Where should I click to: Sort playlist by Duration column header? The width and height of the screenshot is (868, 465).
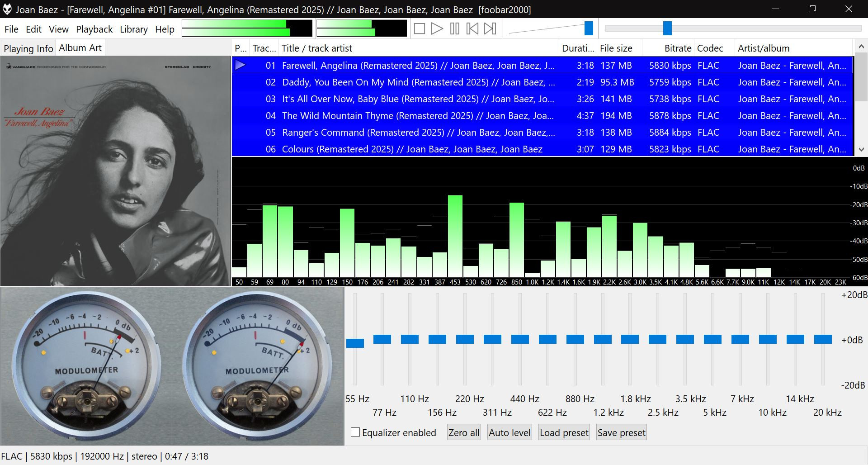coord(577,48)
